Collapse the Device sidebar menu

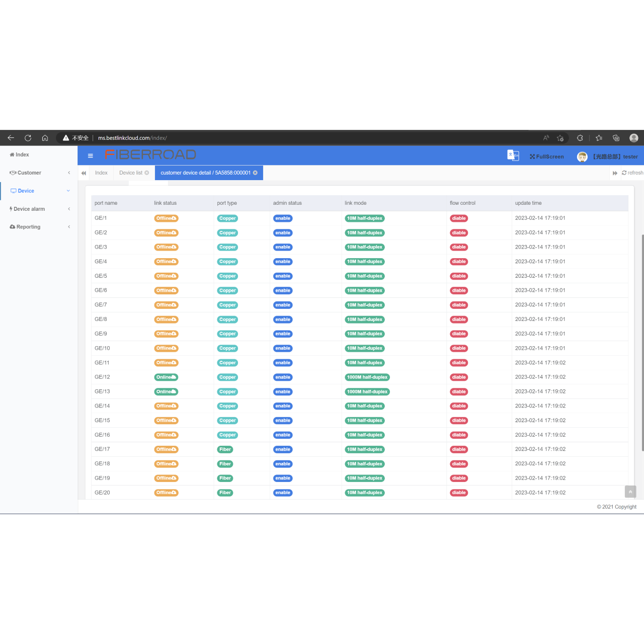39,191
